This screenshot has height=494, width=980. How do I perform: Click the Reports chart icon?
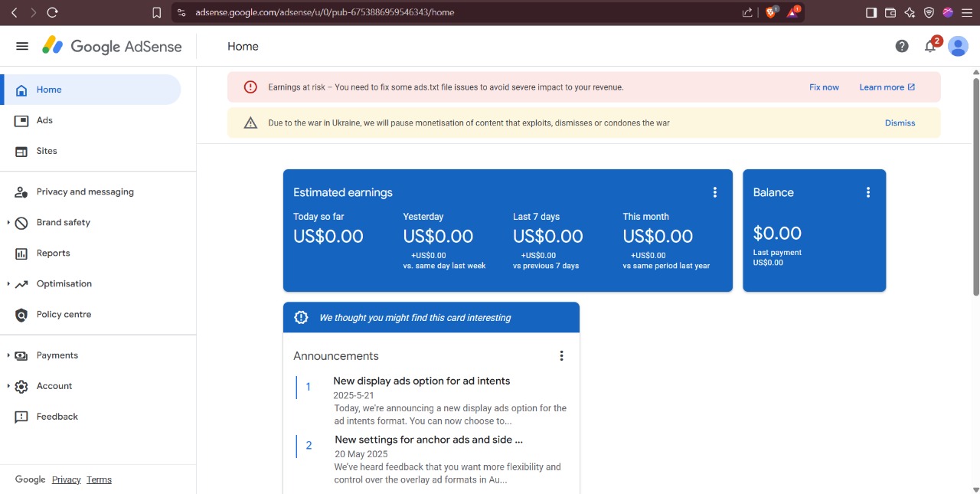click(x=21, y=254)
